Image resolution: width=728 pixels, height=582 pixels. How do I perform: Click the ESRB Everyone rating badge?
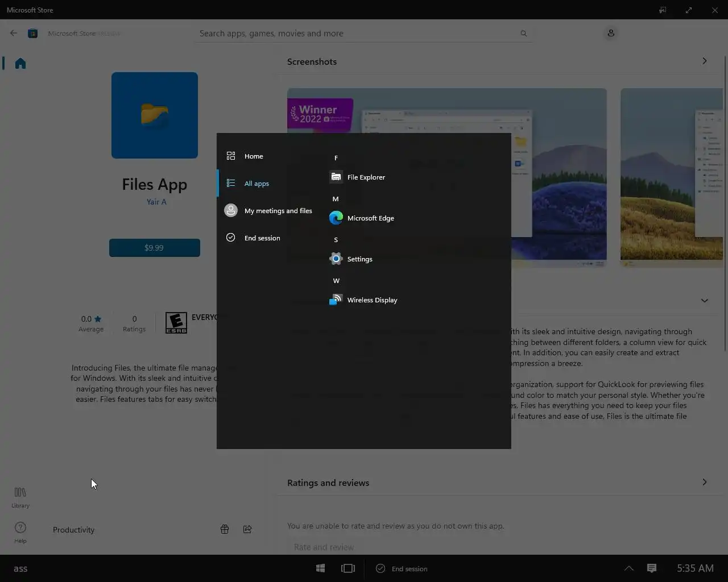point(176,323)
